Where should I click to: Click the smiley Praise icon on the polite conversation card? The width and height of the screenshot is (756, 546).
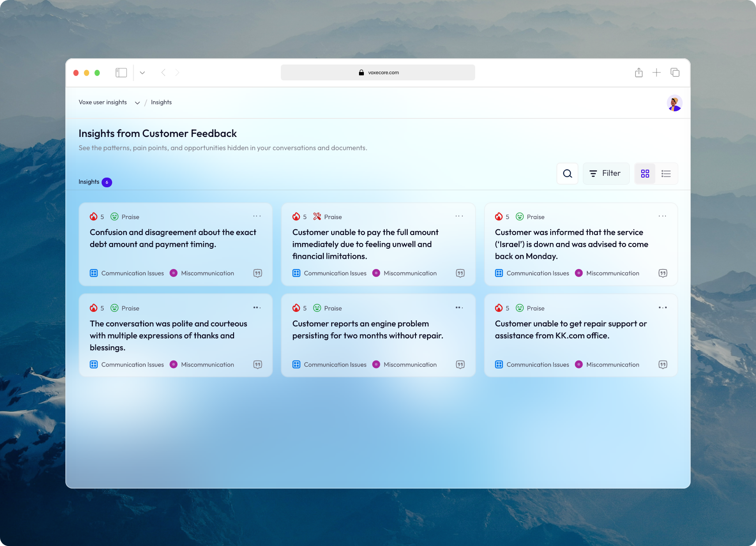click(x=114, y=308)
